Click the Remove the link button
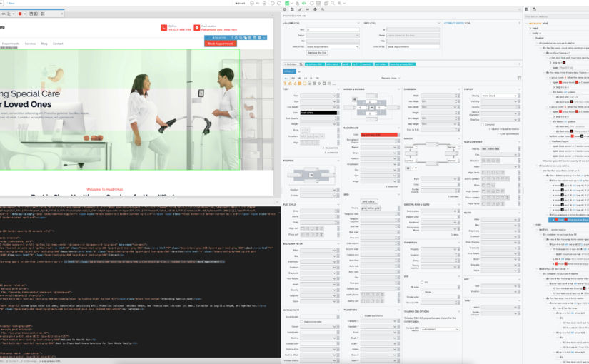Screen dimensions: 589x364 coord(317,53)
